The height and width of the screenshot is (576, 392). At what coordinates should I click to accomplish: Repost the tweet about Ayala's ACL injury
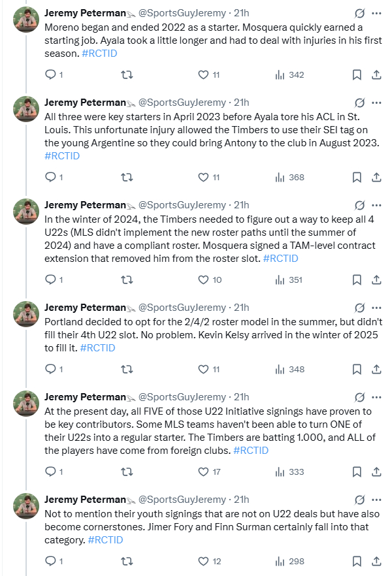[x=127, y=177]
